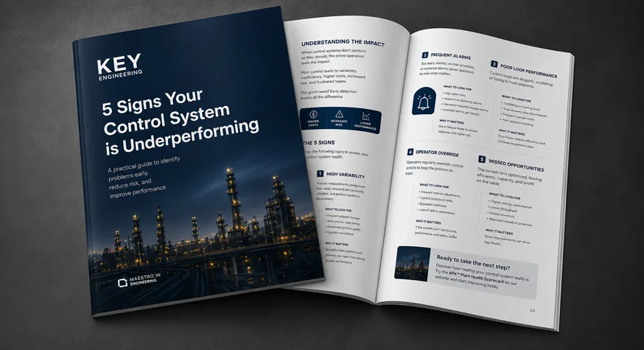Click the "Control outputs at limits" bullet
This screenshot has width=644, height=350.
pyautogui.click(x=435, y=199)
